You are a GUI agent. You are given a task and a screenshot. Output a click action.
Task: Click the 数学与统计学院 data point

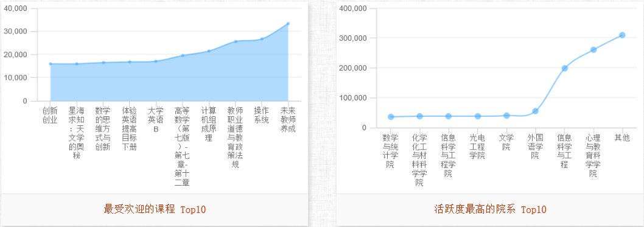tap(391, 117)
